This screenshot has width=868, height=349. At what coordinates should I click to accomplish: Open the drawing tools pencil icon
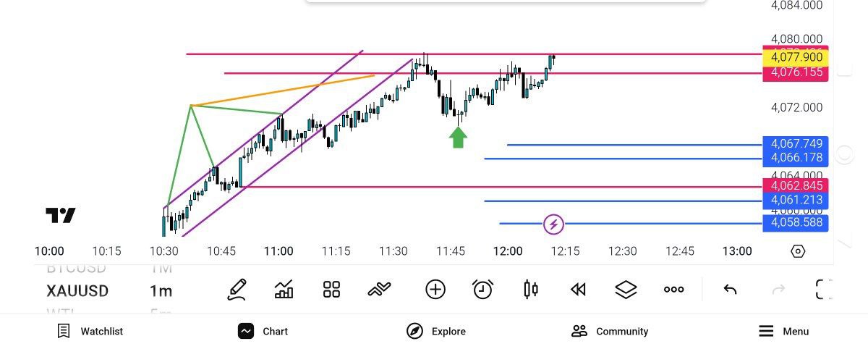237,290
